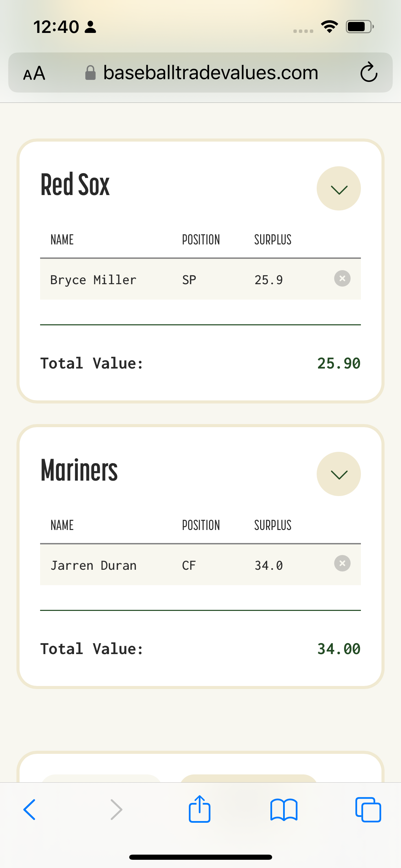Open the AA reader options menu
The image size is (401, 868).
[34, 73]
